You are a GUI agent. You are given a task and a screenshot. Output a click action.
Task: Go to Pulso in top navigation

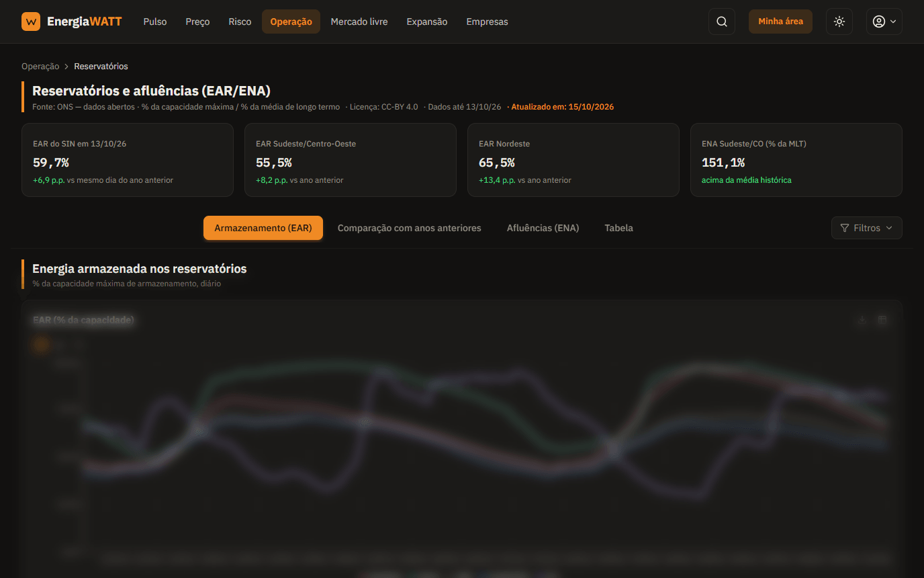pos(155,22)
